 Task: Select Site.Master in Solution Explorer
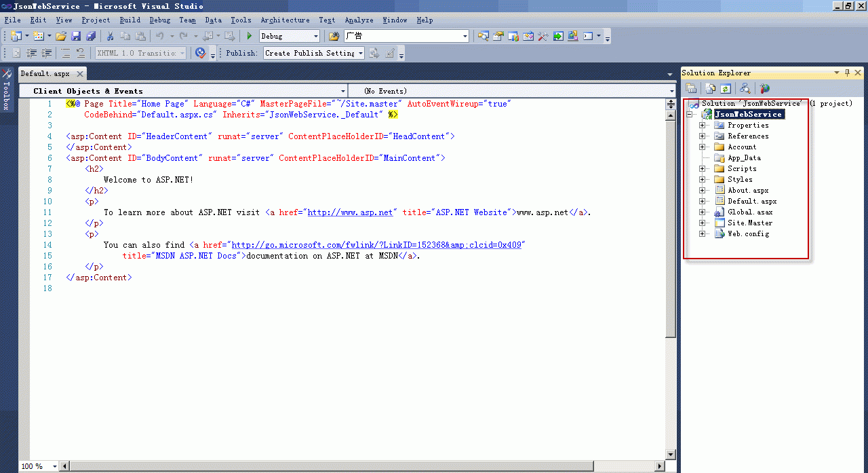(x=750, y=223)
